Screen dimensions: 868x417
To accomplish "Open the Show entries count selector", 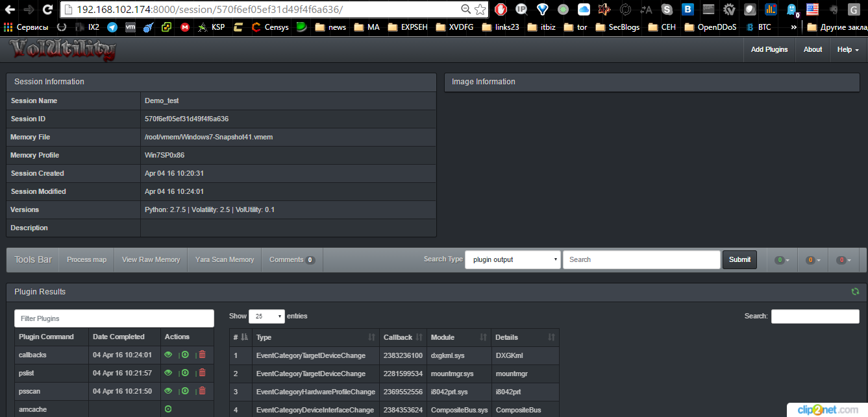I will (267, 316).
